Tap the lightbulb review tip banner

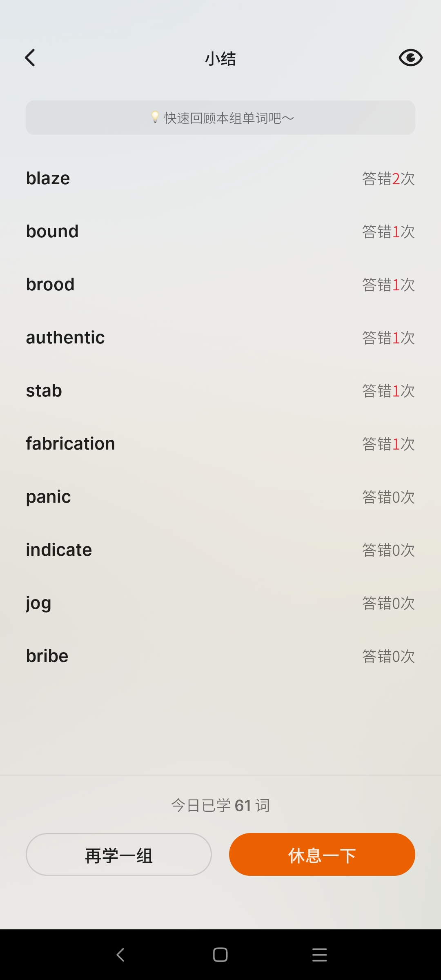click(x=220, y=118)
